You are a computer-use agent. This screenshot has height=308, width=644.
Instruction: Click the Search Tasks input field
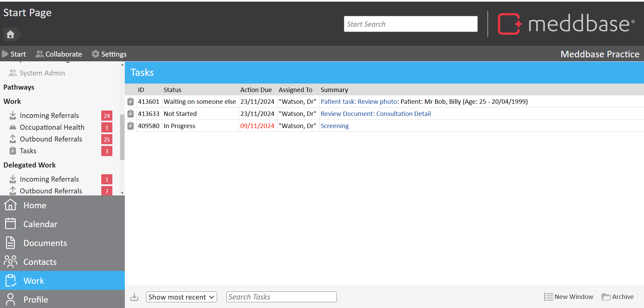(x=281, y=297)
